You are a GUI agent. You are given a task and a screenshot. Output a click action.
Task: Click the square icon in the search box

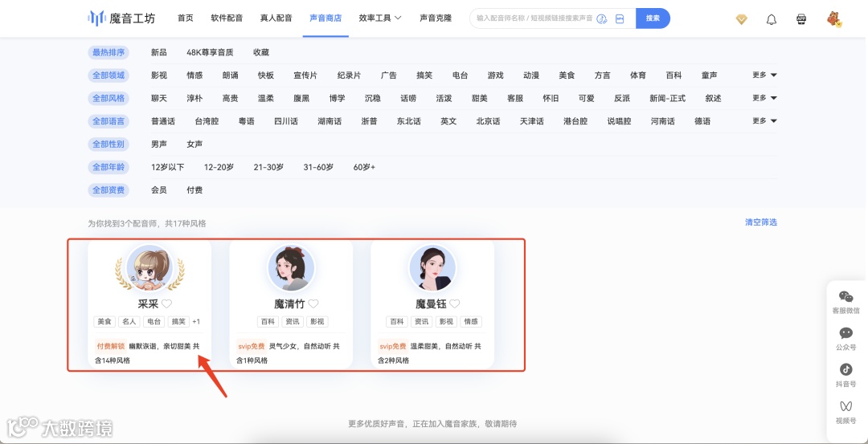(620, 18)
